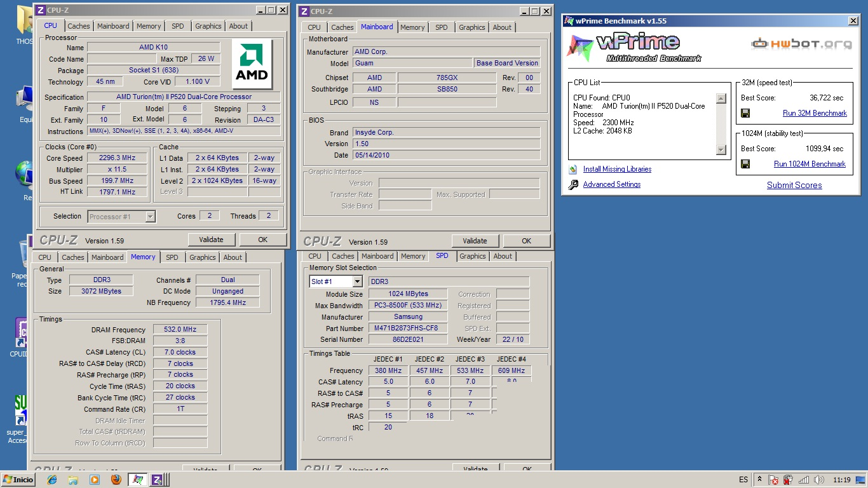Click the wrench icon beside Advanced Settings
868x488 pixels.
[573, 185]
